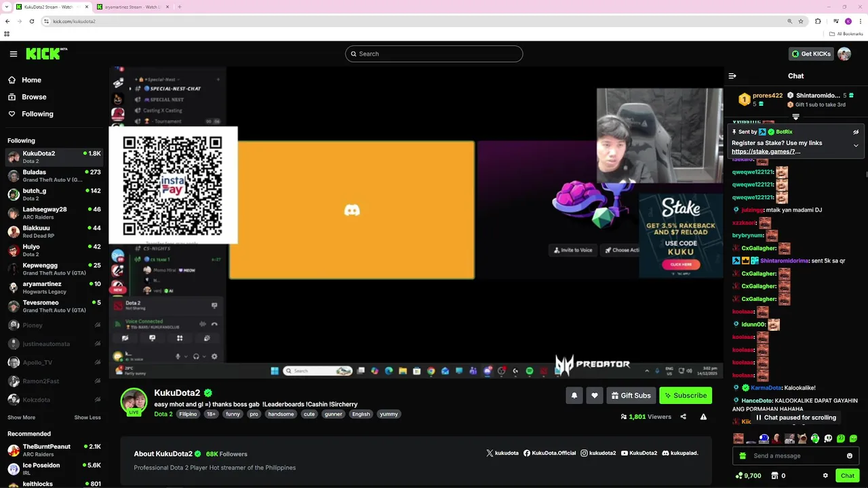The width and height of the screenshot is (868, 488).
Task: Click the Search box
Action: click(434, 54)
